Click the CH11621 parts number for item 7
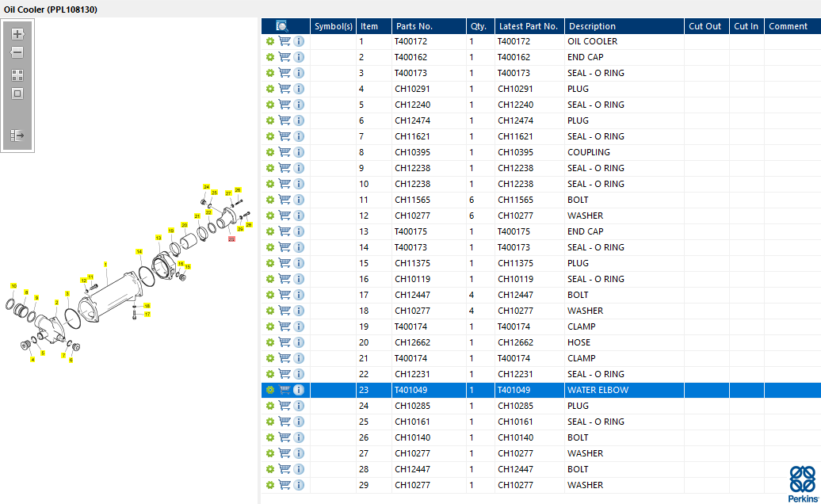Viewport: 821px width, 504px height. (x=412, y=136)
